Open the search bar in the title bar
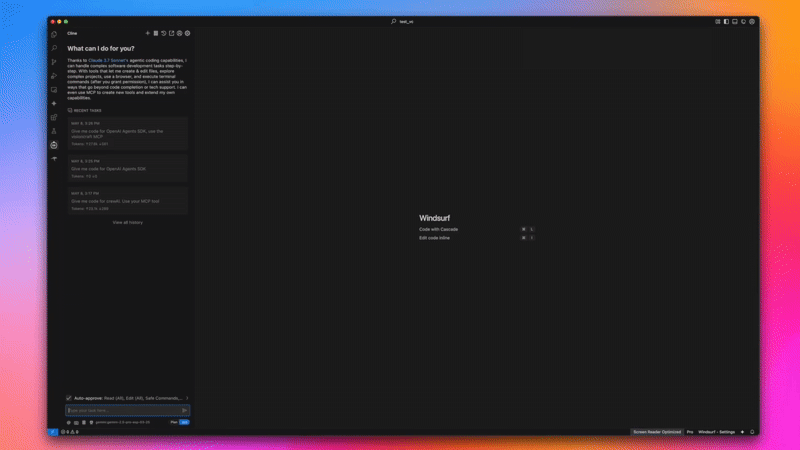Image resolution: width=800 pixels, height=450 pixels. coord(402,21)
